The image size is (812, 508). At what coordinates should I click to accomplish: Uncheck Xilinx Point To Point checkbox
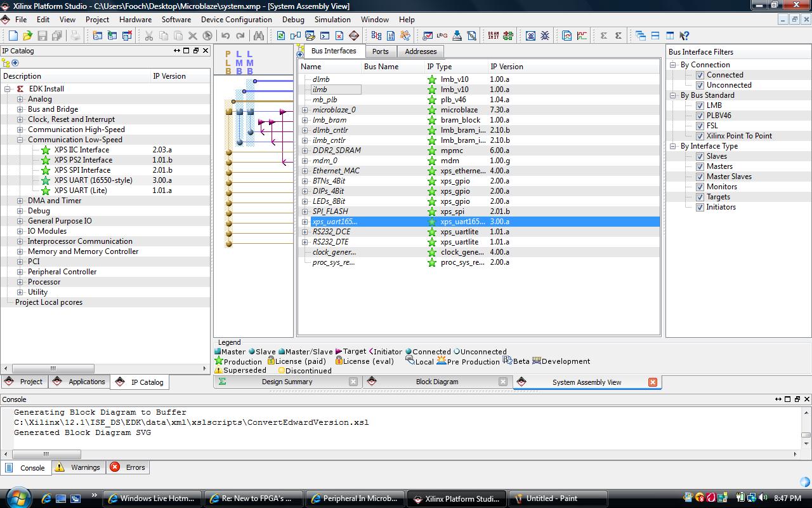click(x=700, y=136)
